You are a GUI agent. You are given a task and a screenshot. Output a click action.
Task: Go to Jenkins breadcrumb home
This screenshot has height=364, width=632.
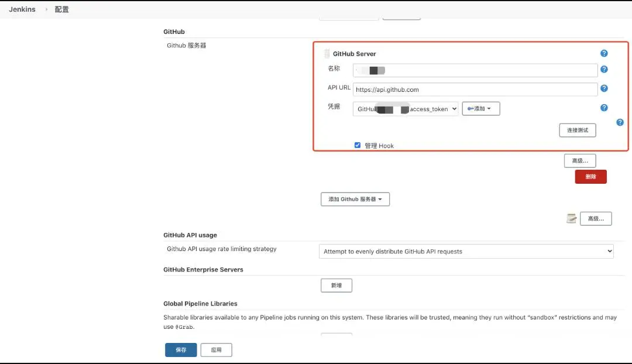coord(22,9)
